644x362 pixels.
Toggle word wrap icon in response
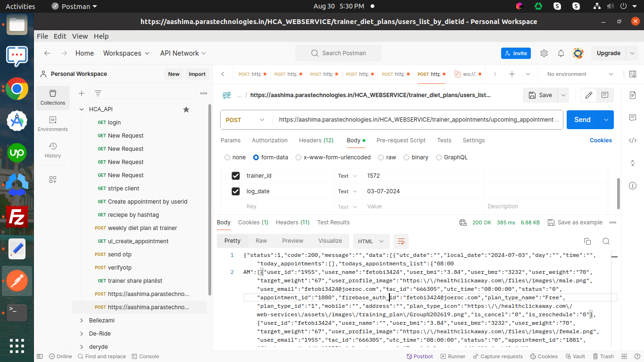[x=401, y=241]
